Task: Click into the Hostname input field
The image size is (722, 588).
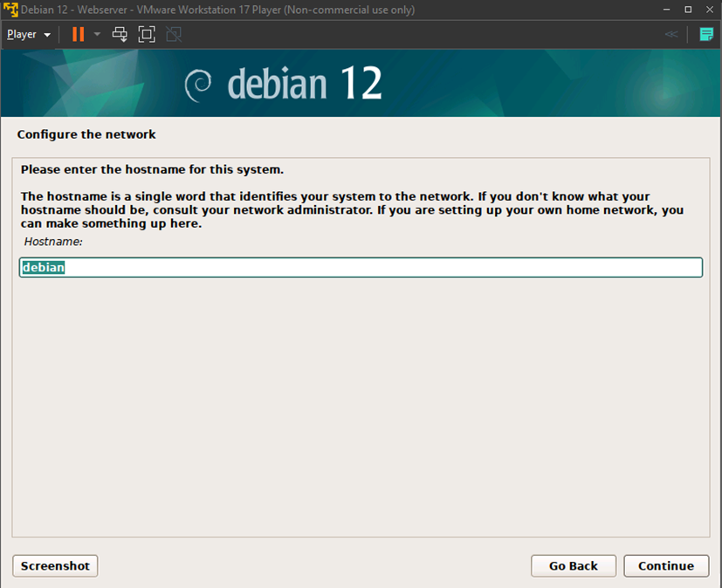Action: click(361, 267)
